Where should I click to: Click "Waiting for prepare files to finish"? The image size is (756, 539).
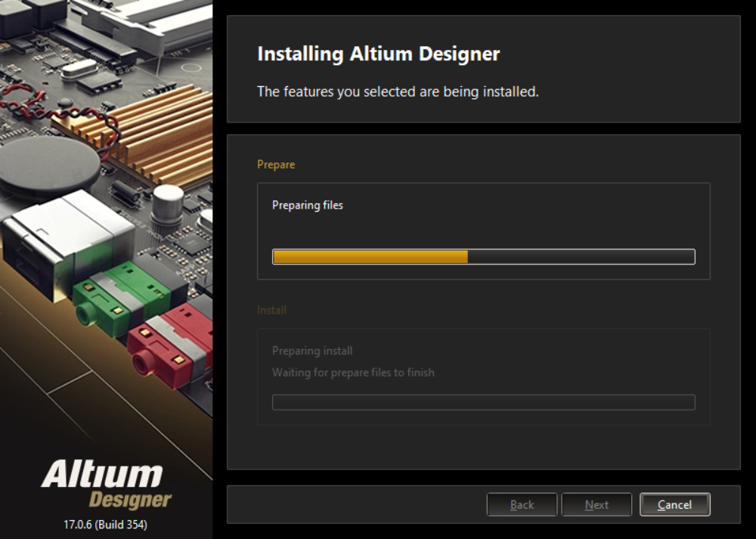tap(353, 372)
